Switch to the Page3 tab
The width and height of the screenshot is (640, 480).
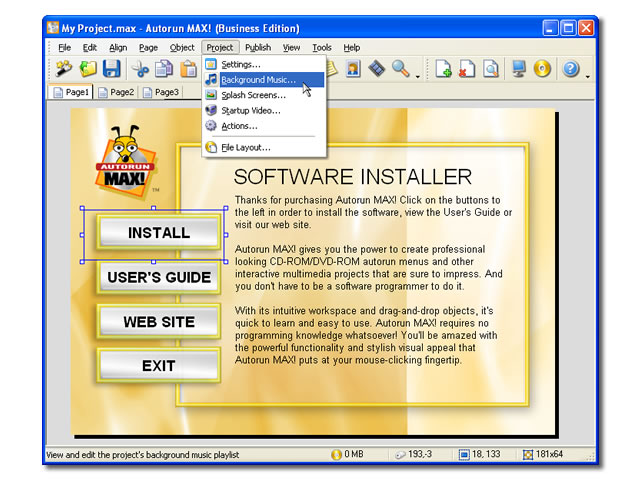(161, 92)
